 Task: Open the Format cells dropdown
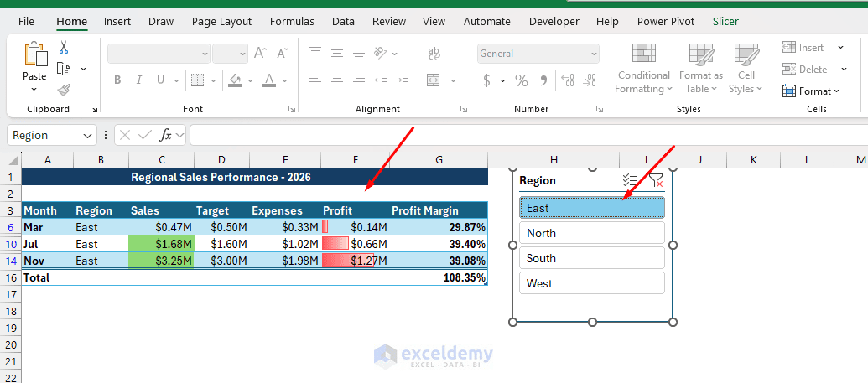coord(811,91)
